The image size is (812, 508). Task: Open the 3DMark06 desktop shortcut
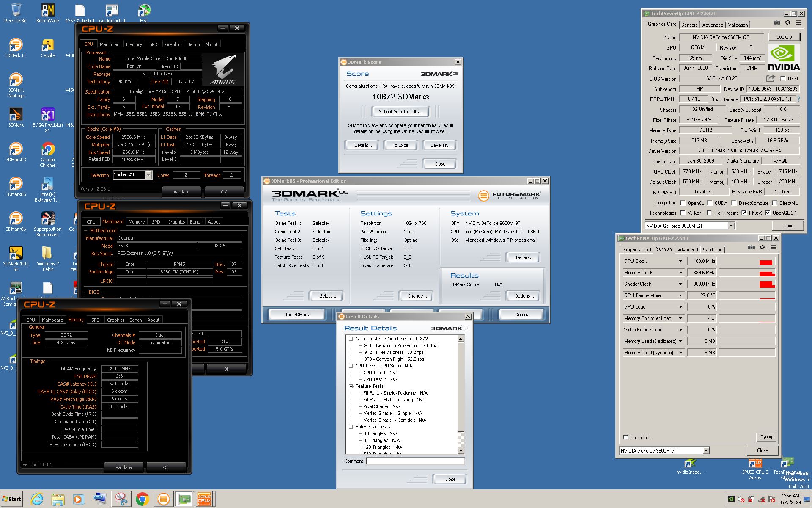point(16,221)
